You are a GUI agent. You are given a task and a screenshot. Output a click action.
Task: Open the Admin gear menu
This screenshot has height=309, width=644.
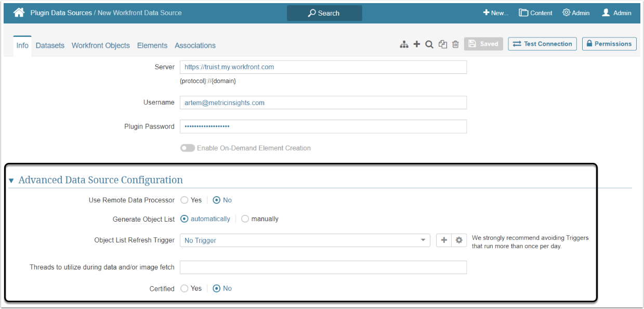[x=576, y=13]
